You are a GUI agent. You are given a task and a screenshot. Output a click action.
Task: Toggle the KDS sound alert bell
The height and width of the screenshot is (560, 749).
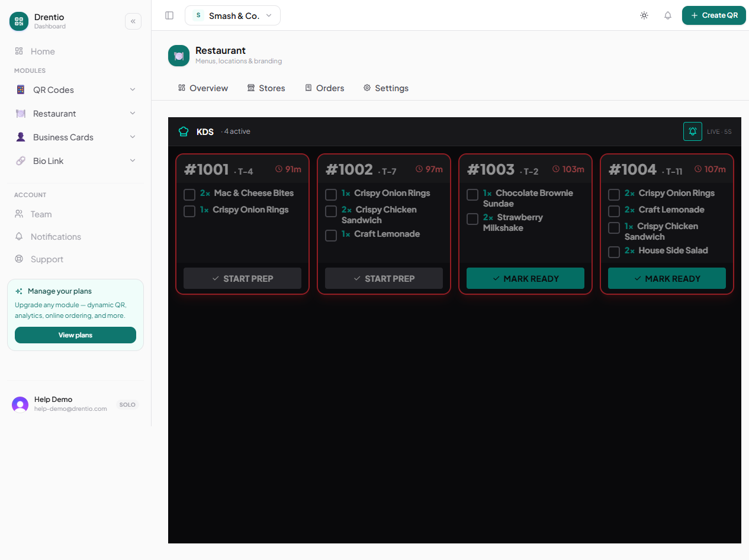tap(693, 131)
